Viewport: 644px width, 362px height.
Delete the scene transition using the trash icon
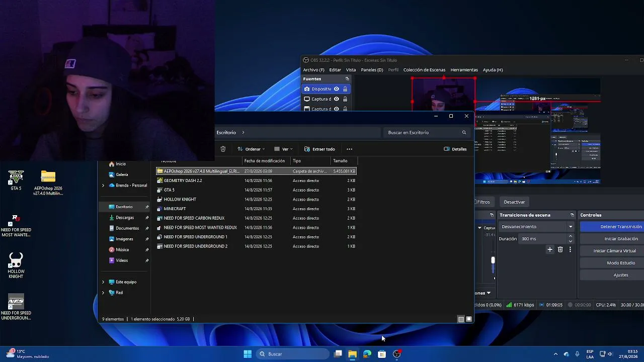[x=560, y=249]
